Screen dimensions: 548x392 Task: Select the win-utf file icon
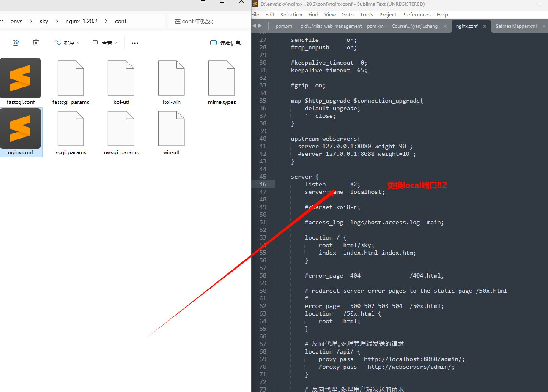[171, 128]
